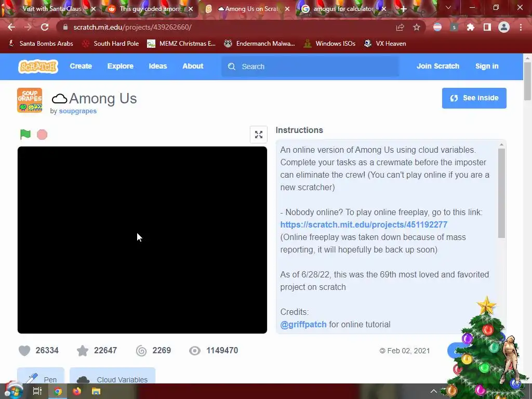Viewport: 532px width, 399px height.
Task: Open the tab search dropdown arrow
Action: [x=448, y=7]
